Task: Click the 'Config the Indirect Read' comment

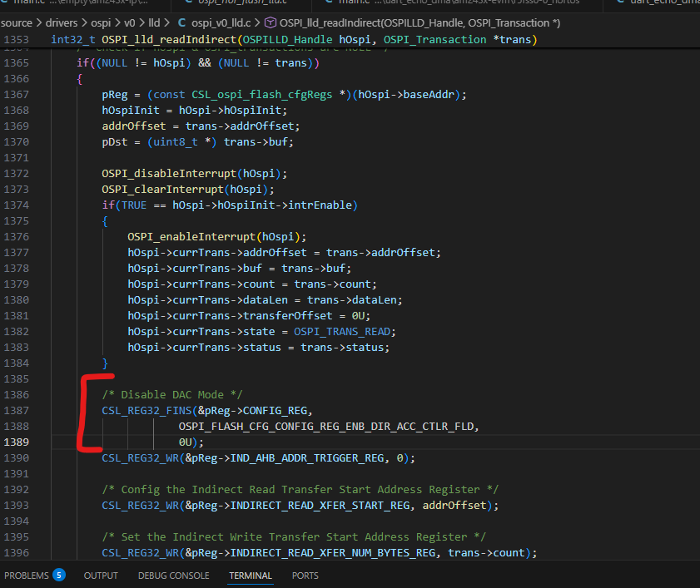Action: tap(300, 490)
